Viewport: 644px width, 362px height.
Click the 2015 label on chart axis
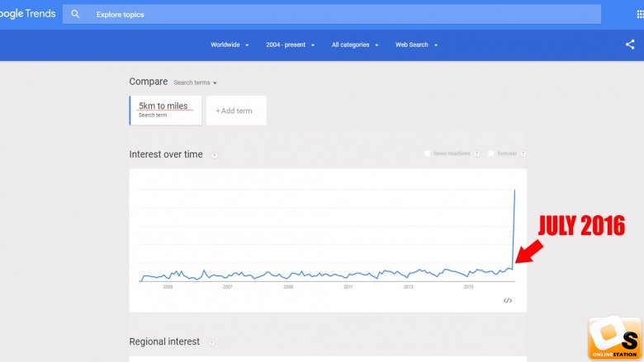pos(469,287)
